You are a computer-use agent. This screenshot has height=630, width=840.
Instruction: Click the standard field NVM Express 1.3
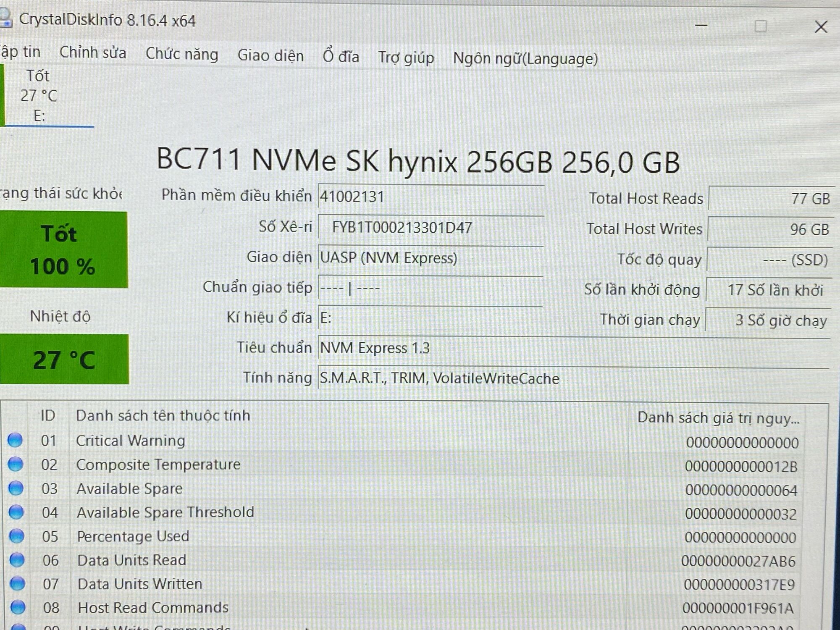tap(574, 348)
